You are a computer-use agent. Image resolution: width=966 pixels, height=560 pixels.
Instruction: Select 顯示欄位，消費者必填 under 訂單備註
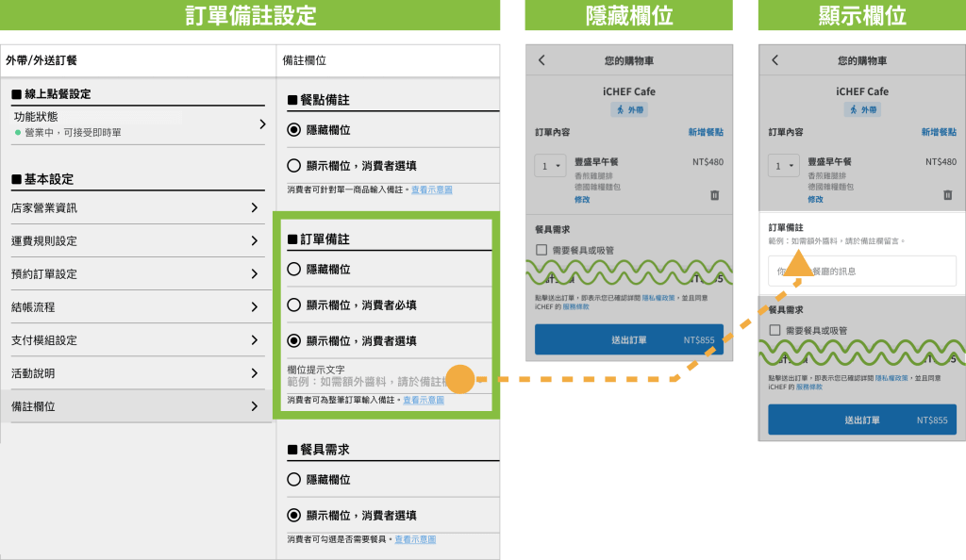(x=294, y=305)
